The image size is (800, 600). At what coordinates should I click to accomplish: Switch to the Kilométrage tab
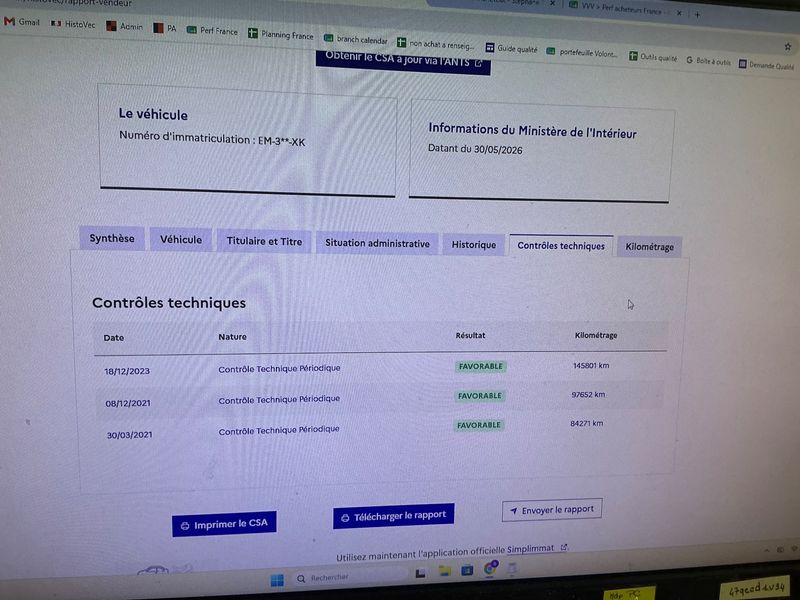pyautogui.click(x=649, y=247)
